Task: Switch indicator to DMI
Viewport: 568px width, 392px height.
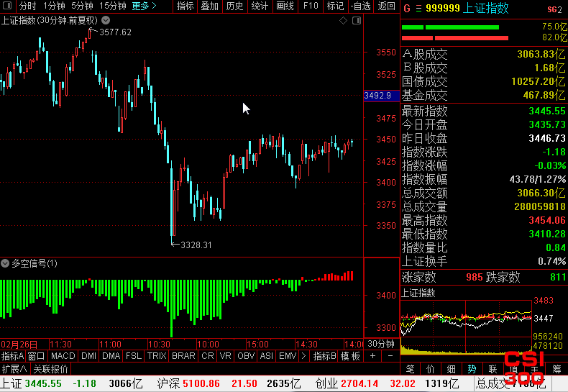Action: pyautogui.click(x=88, y=356)
